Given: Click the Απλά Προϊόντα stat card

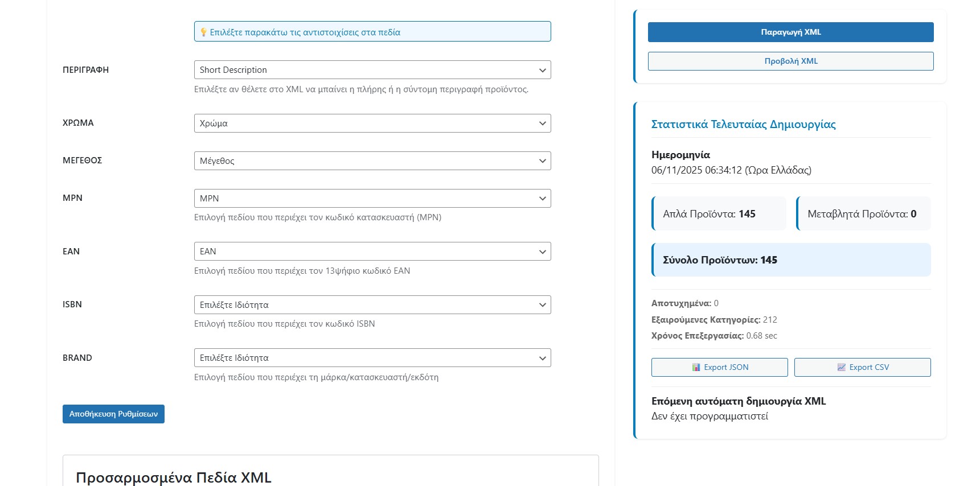Looking at the screenshot, I should [x=719, y=214].
